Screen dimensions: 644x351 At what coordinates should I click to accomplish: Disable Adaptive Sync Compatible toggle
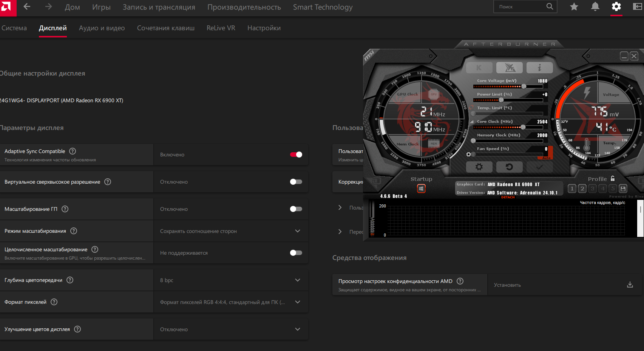[296, 155]
